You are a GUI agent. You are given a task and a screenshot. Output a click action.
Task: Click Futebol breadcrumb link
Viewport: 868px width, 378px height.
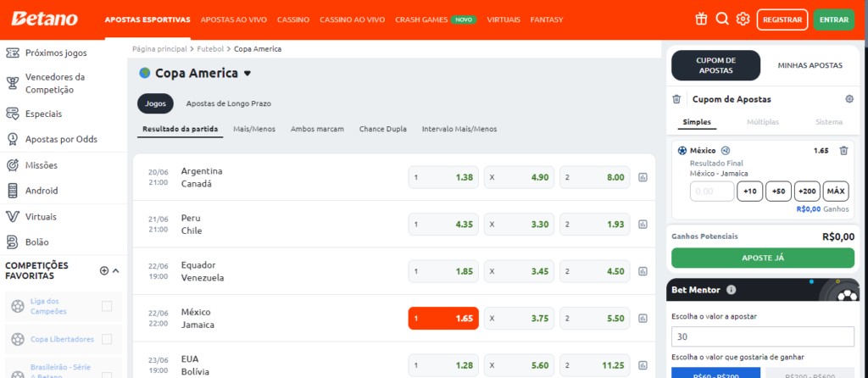pos(210,48)
